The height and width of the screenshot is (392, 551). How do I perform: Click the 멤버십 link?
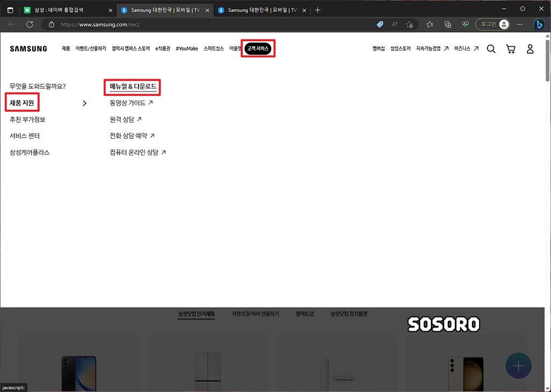click(x=378, y=49)
